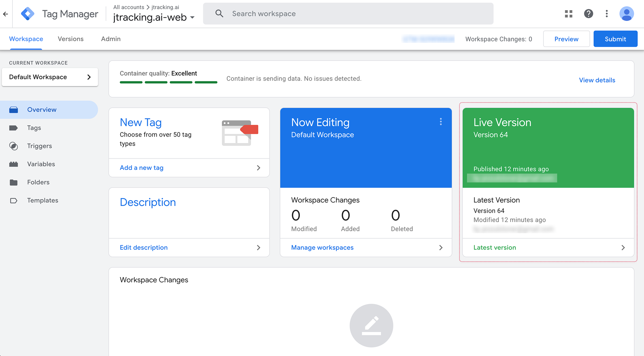This screenshot has height=356, width=644.
Task: Click the Preview button
Action: pos(566,39)
